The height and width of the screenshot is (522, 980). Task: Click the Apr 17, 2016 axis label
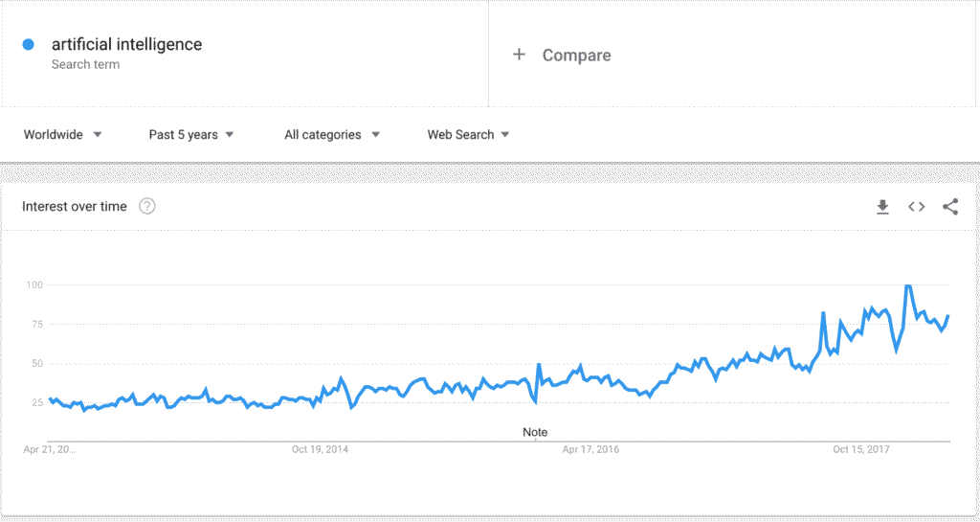point(590,448)
